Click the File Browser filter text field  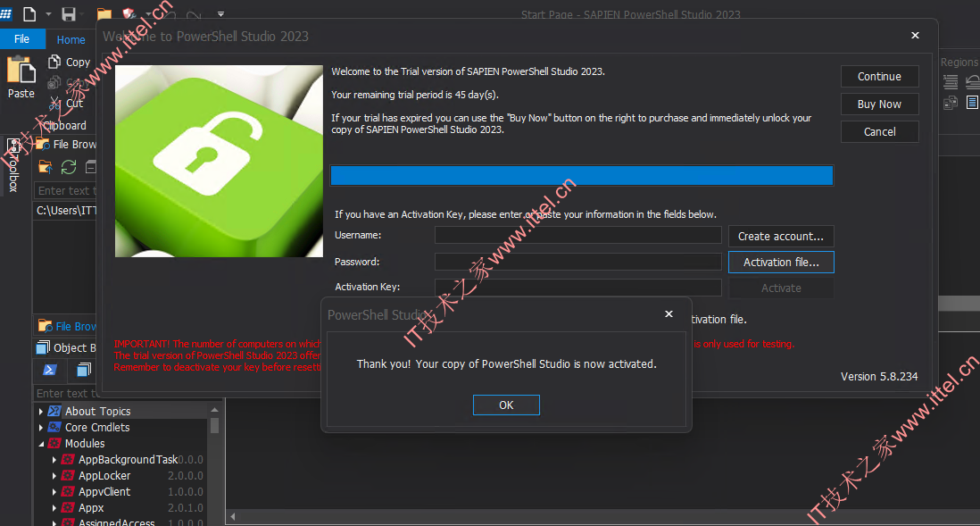pyautogui.click(x=66, y=190)
